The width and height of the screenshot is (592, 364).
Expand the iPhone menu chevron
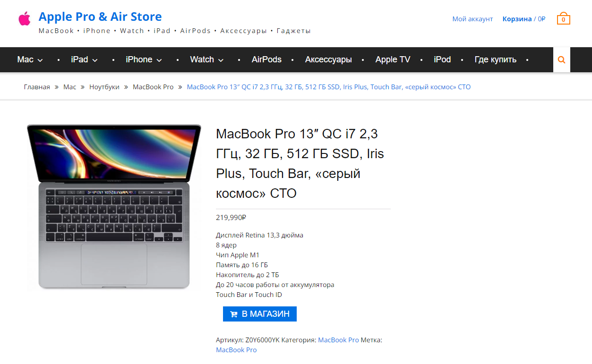(159, 60)
